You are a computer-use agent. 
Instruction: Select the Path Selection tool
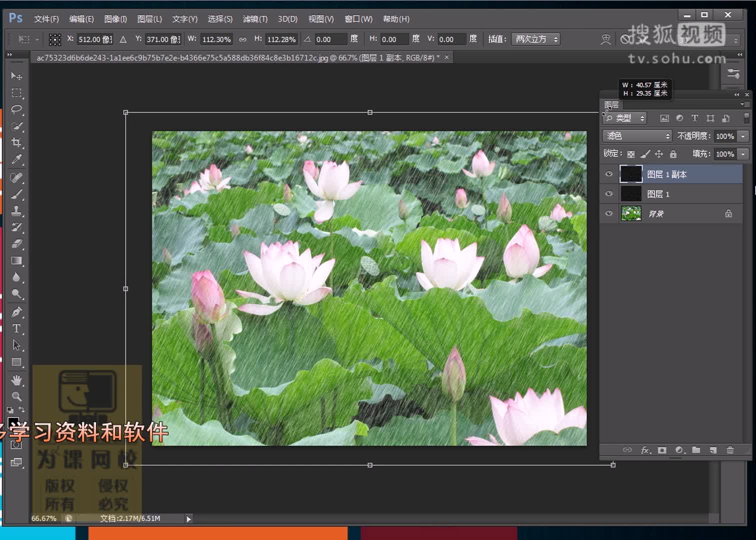point(16,345)
